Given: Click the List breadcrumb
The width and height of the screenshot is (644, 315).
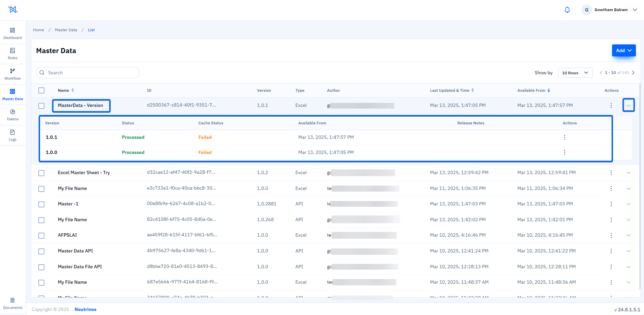Looking at the screenshot, I should point(91,30).
